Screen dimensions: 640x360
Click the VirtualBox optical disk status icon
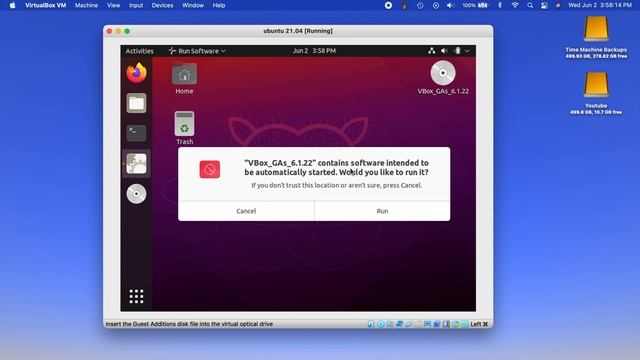click(x=380, y=324)
